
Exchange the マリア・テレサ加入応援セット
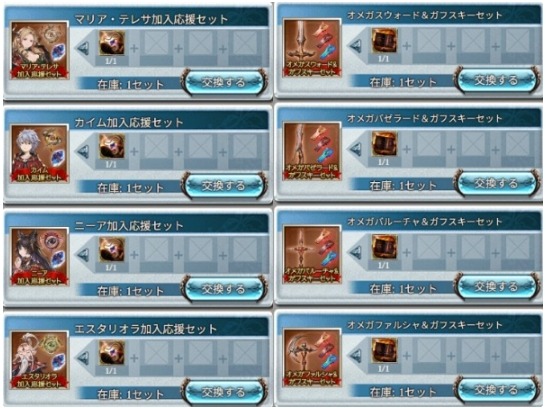(x=224, y=83)
